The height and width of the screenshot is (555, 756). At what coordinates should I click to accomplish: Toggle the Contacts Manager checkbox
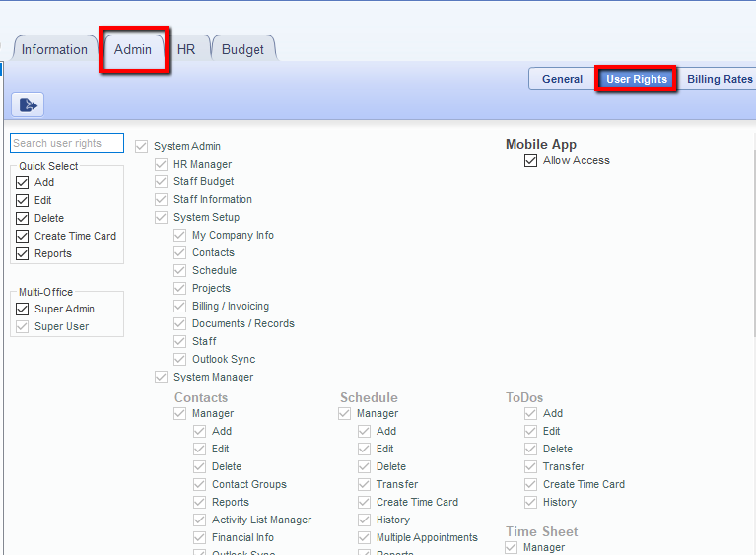[179, 414]
